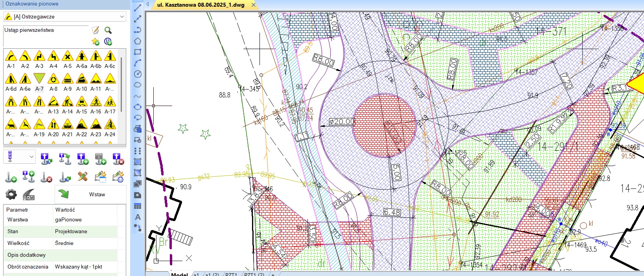Open the PZT1 layout tab
The height and width of the screenshot is (276, 644).
click(x=231, y=274)
